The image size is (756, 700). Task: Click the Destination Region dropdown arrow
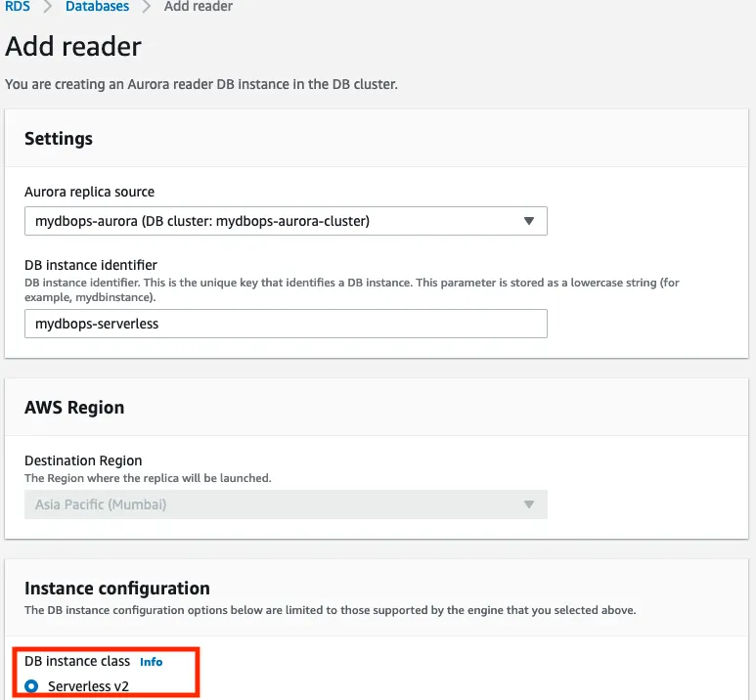tap(529, 504)
